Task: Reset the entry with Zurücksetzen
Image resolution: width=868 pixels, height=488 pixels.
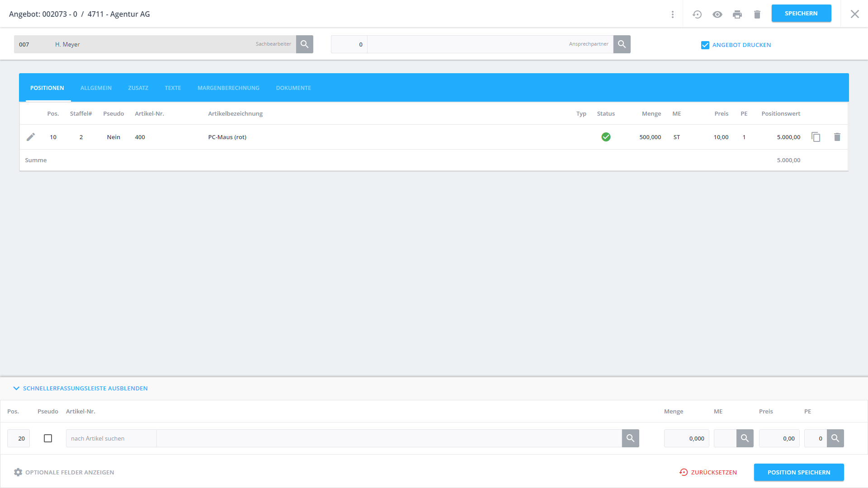Action: pos(708,472)
